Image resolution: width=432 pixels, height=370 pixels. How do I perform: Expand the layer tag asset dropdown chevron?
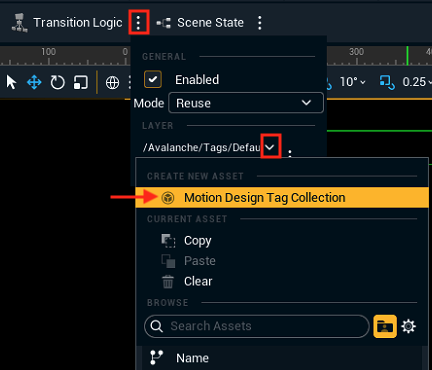[x=270, y=147]
